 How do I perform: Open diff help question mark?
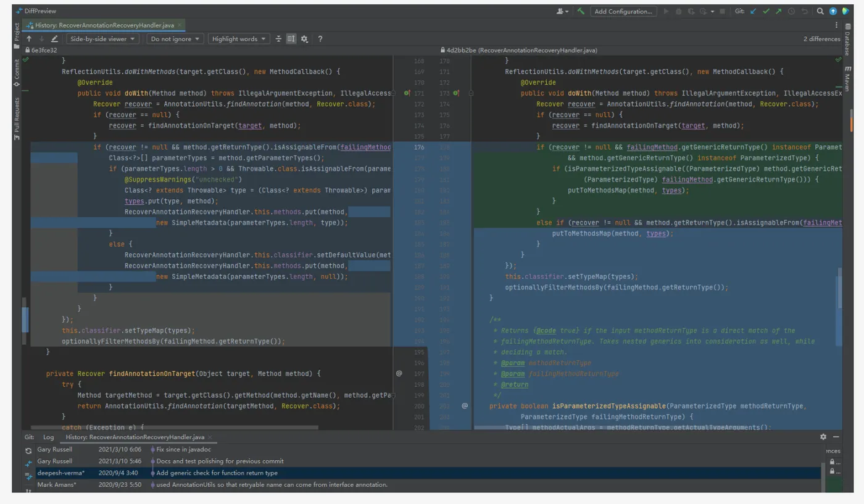point(320,39)
